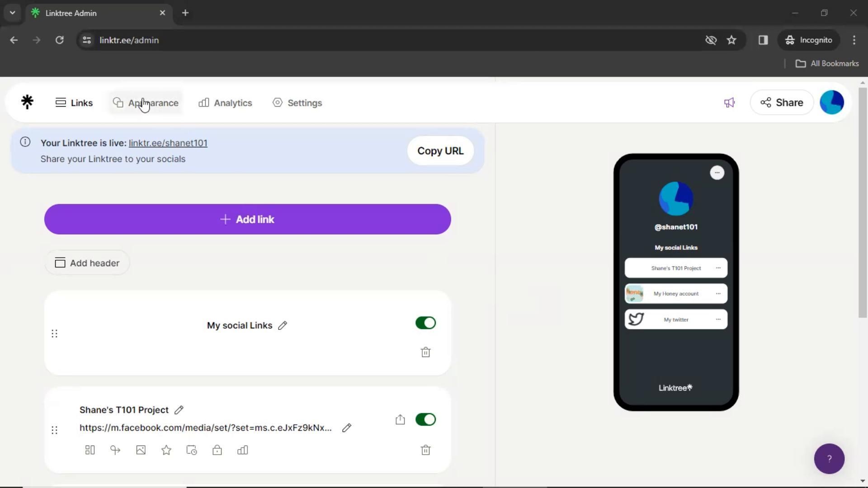This screenshot has width=868, height=488.
Task: Click the redirect arrow icon on T101 link
Action: (x=115, y=450)
